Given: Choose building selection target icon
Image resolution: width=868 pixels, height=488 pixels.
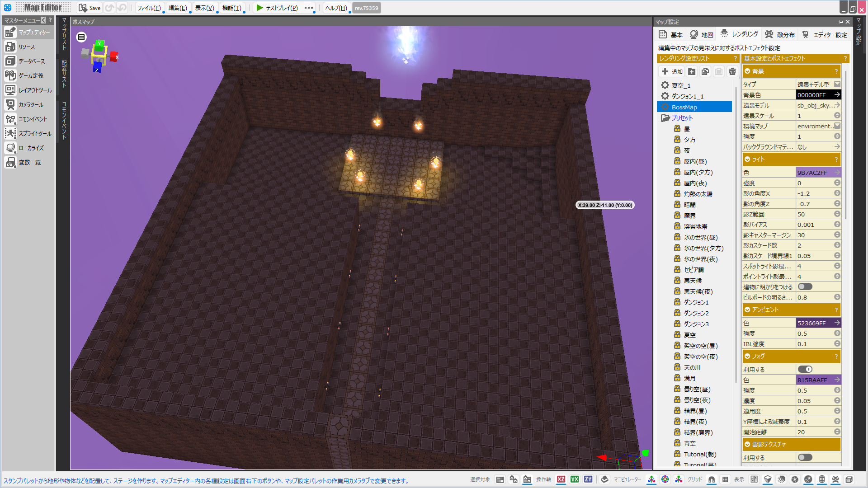Looking at the screenshot, I should click(527, 479).
